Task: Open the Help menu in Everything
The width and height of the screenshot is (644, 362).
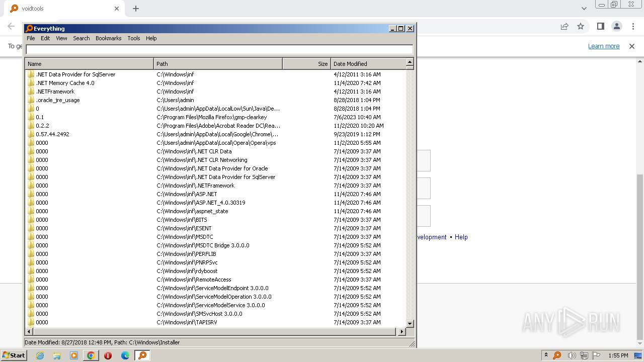Action: (151, 38)
